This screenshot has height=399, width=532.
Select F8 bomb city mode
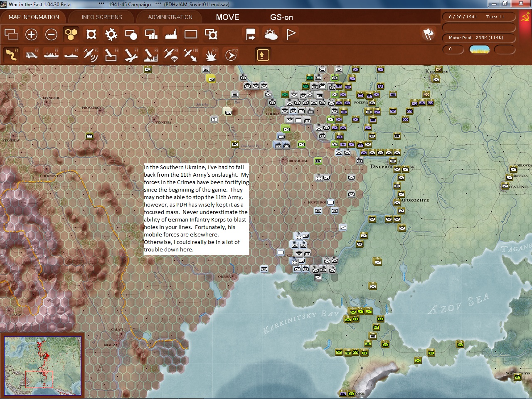151,54
